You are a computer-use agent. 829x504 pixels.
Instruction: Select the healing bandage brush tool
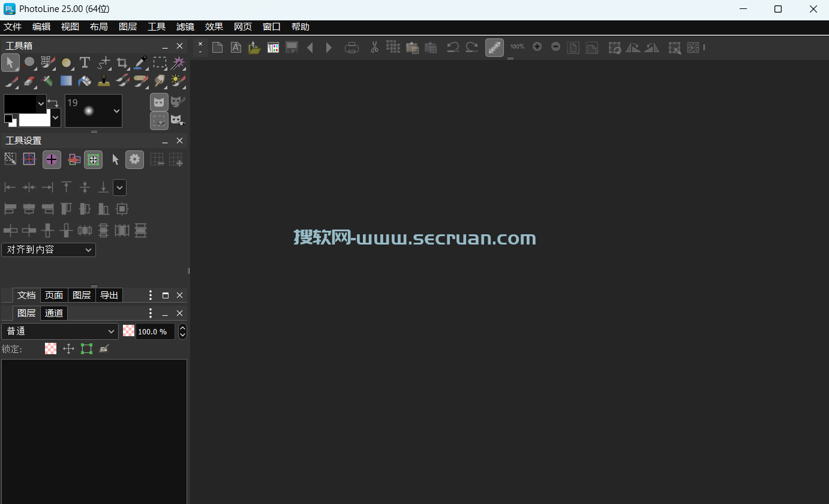pos(141,81)
